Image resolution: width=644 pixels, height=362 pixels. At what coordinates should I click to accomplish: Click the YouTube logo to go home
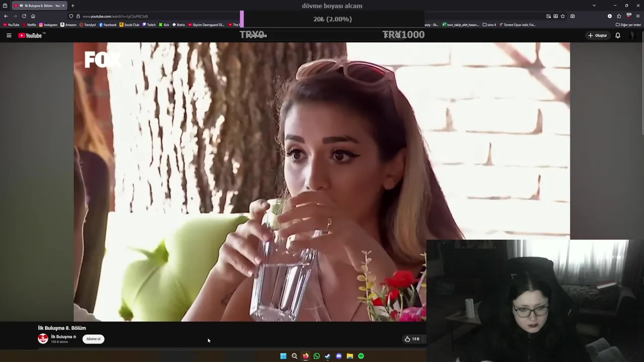pos(31,35)
